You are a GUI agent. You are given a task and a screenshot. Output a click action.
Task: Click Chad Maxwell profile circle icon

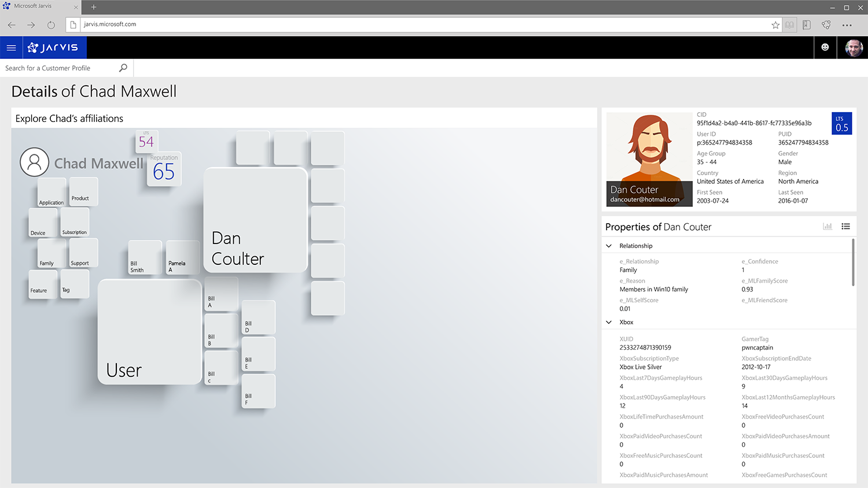pyautogui.click(x=34, y=162)
